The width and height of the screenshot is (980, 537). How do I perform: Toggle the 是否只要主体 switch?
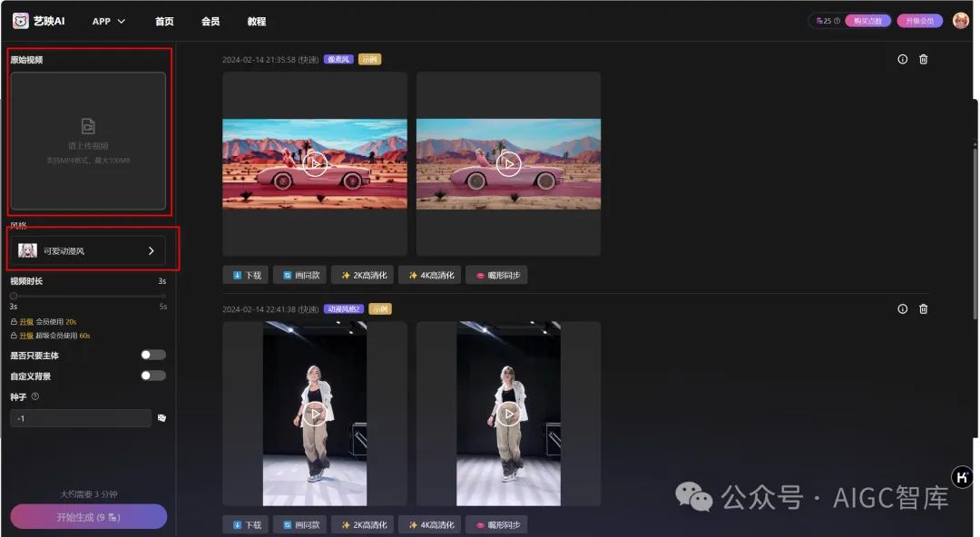tap(153, 355)
